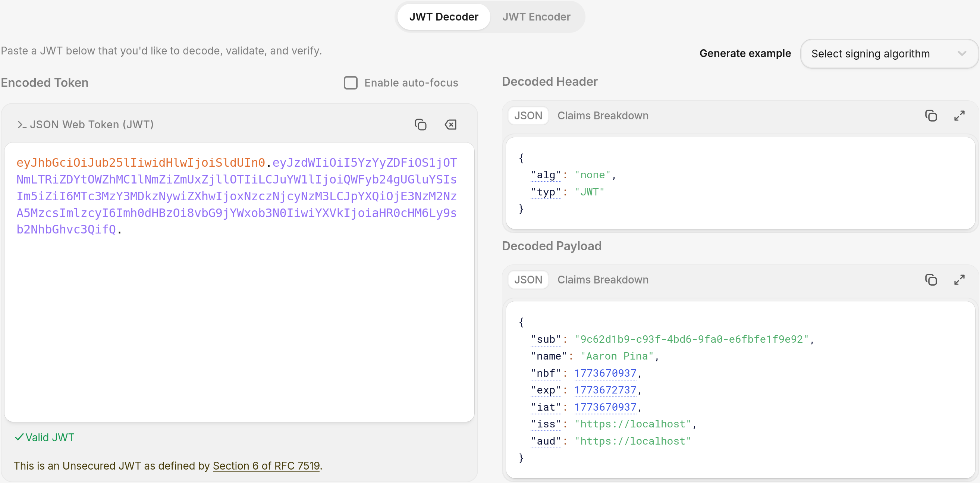Screen dimensions: 980x483
Task: Show header Claims Breakdown view
Action: tap(603, 116)
